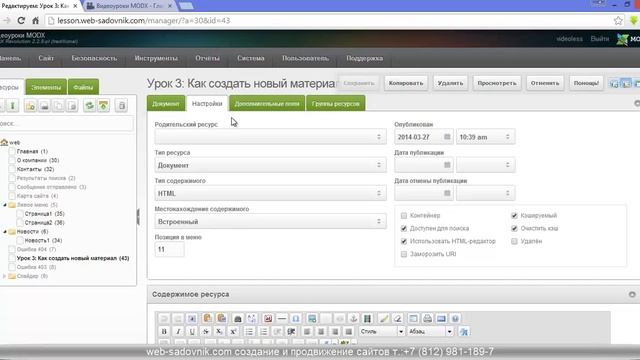
Task: Enable the Заморозить URI checkbox
Action: click(x=404, y=254)
